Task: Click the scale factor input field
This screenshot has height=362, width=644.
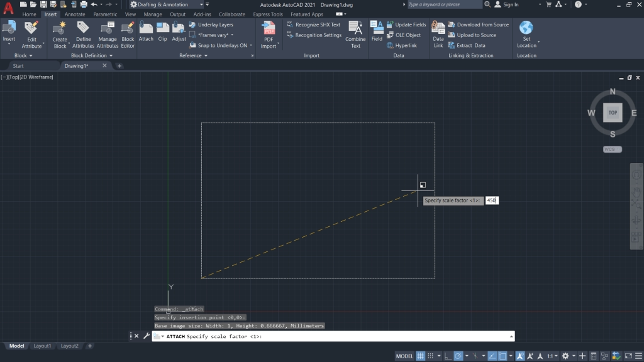Action: [492, 200]
